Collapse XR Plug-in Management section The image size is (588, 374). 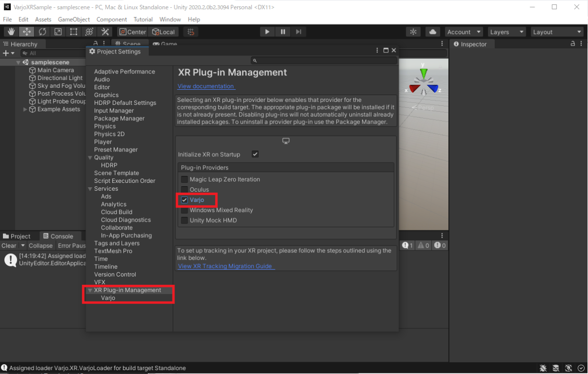pyautogui.click(x=90, y=290)
